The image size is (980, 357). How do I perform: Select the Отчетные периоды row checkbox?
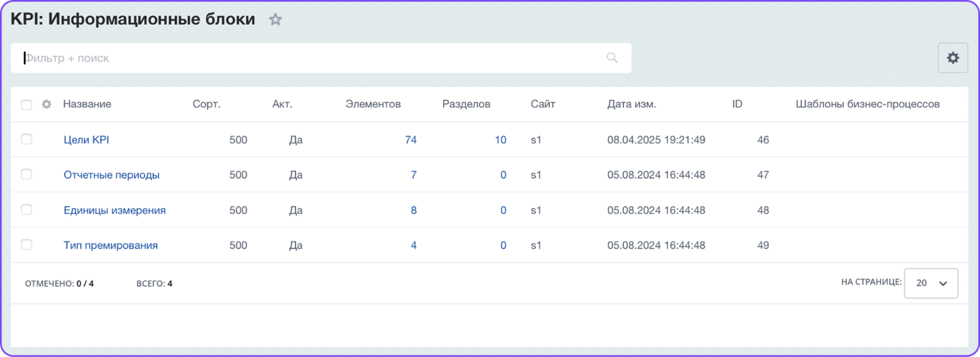(x=26, y=174)
